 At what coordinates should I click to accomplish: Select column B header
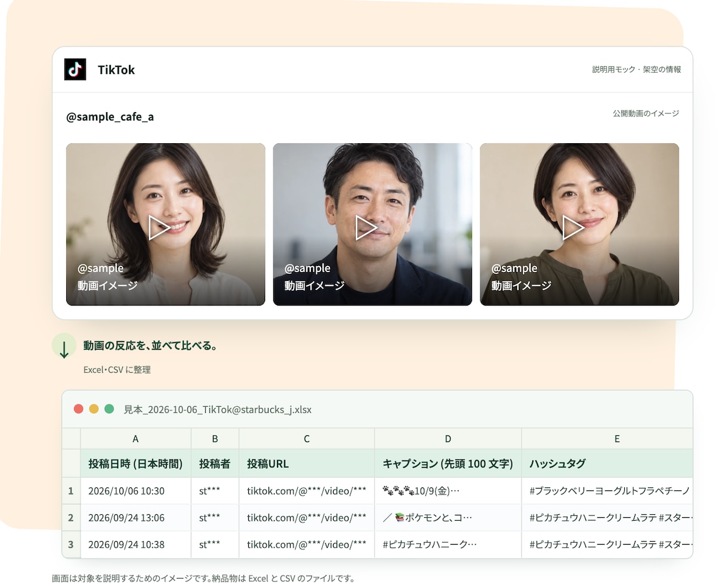click(x=215, y=438)
